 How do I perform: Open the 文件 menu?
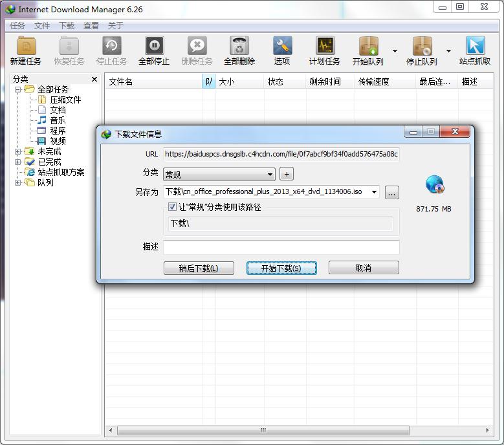(x=42, y=25)
